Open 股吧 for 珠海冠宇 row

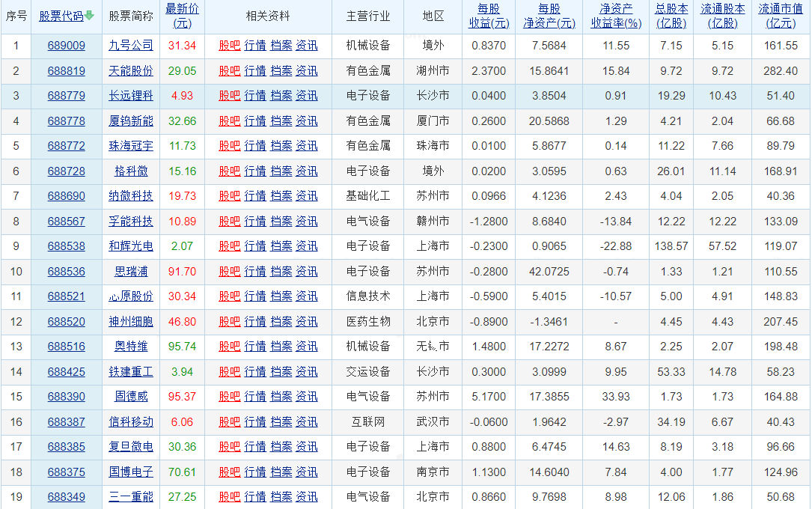tap(230, 146)
